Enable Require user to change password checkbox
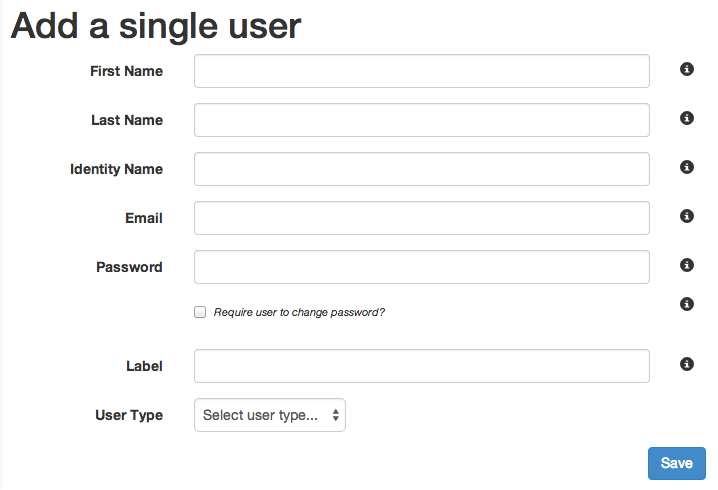Image resolution: width=718 pixels, height=490 pixels. [200, 312]
